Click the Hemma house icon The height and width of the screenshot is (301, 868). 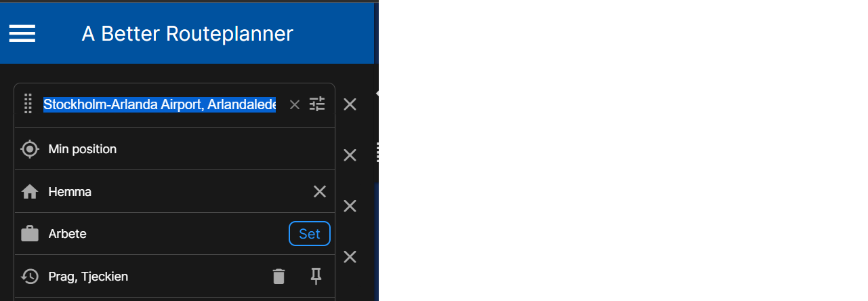point(30,192)
